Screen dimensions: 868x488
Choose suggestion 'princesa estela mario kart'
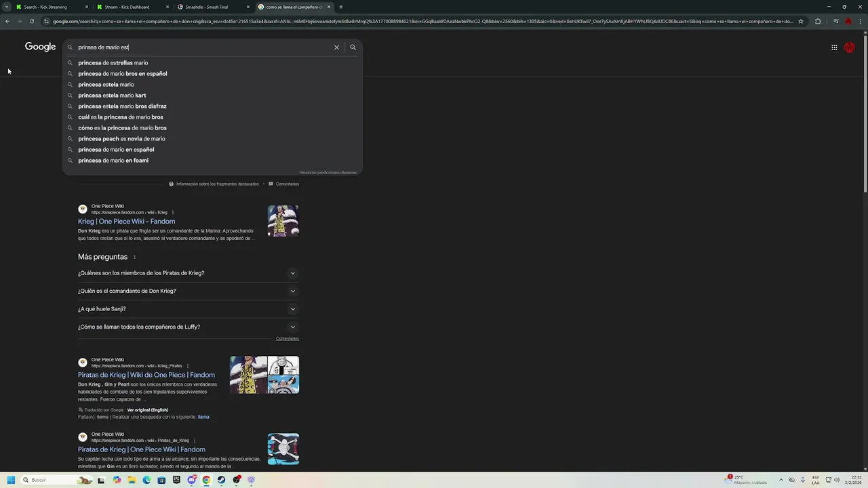[112, 96]
